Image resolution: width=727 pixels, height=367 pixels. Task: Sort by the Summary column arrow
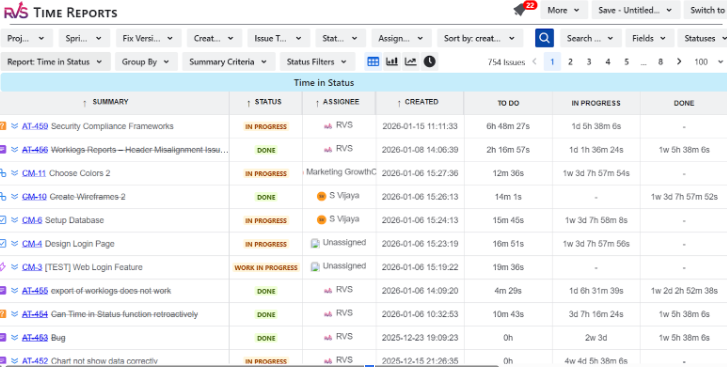point(84,103)
